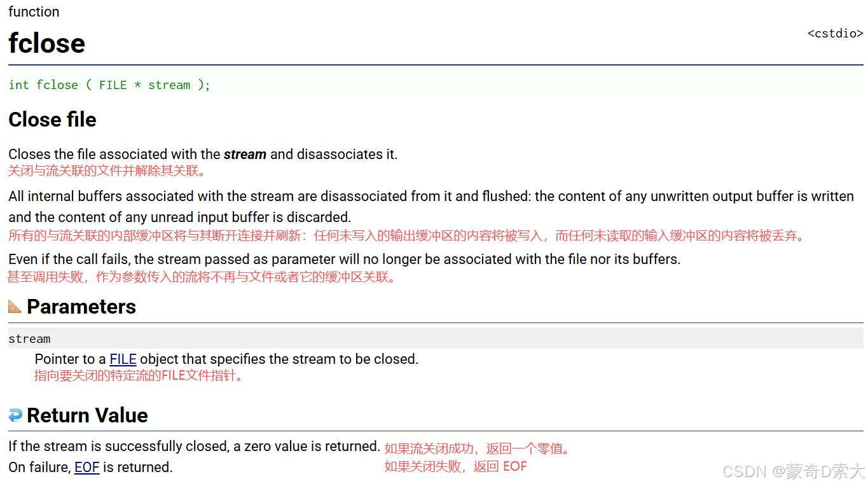Click the Parameters ruler icon

click(x=15, y=307)
